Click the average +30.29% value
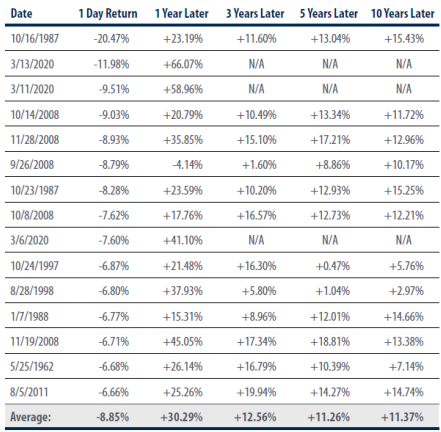 point(182,417)
